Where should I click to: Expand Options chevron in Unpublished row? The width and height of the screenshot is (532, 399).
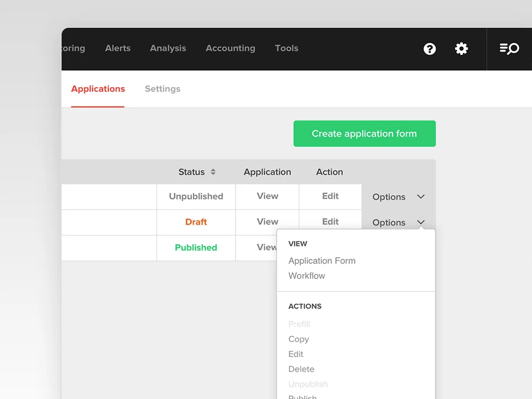pyautogui.click(x=421, y=197)
